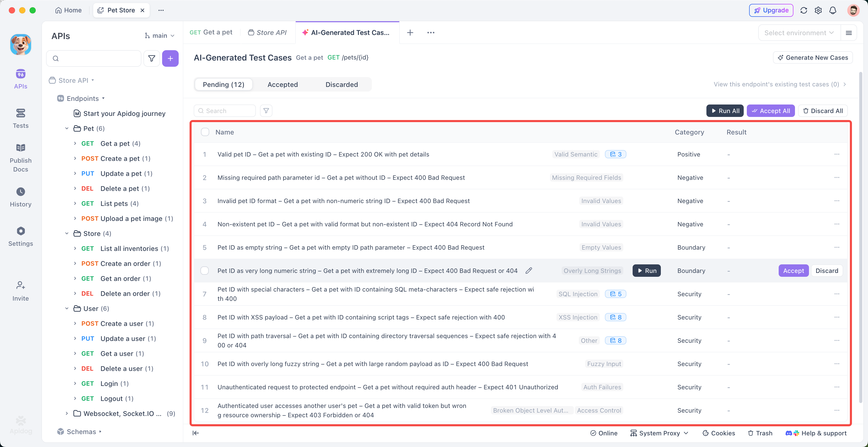The image size is (868, 447).
Task: Click Generate New Cases button
Action: tap(813, 58)
